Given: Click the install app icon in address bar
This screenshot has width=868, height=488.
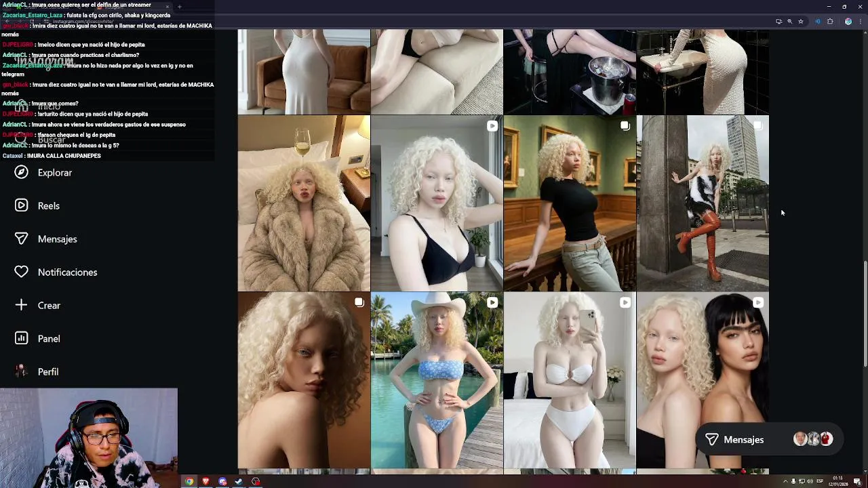Looking at the screenshot, I should [778, 22].
